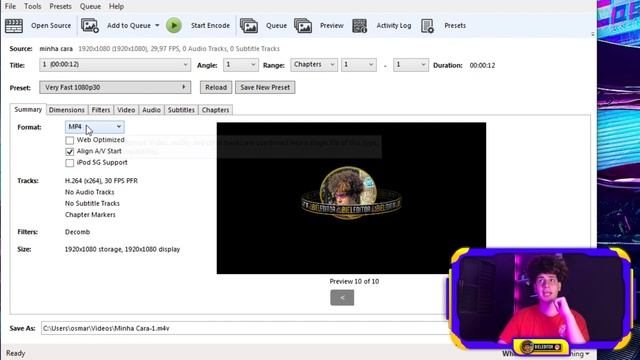The width and height of the screenshot is (640, 360).
Task: Open the File menu
Action: [10, 6]
